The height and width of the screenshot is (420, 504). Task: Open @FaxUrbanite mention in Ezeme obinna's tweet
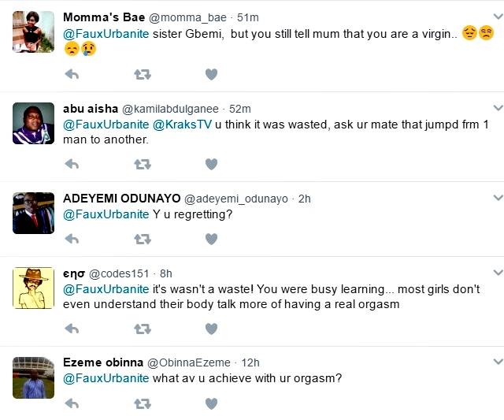[x=106, y=377]
